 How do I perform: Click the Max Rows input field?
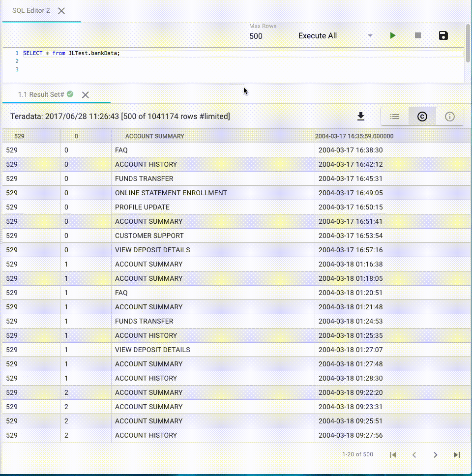pyautogui.click(x=268, y=36)
